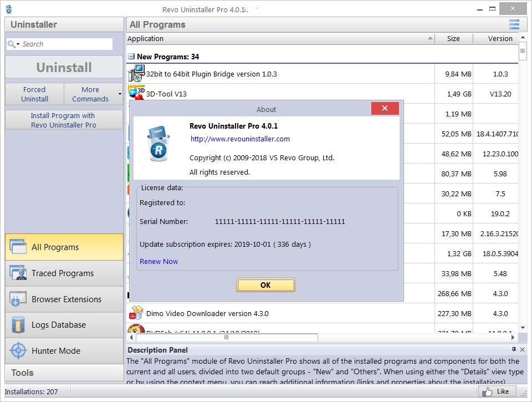Screen dimensions: 532x402
Task: Click the Traced Programs icon
Action: tap(18, 273)
